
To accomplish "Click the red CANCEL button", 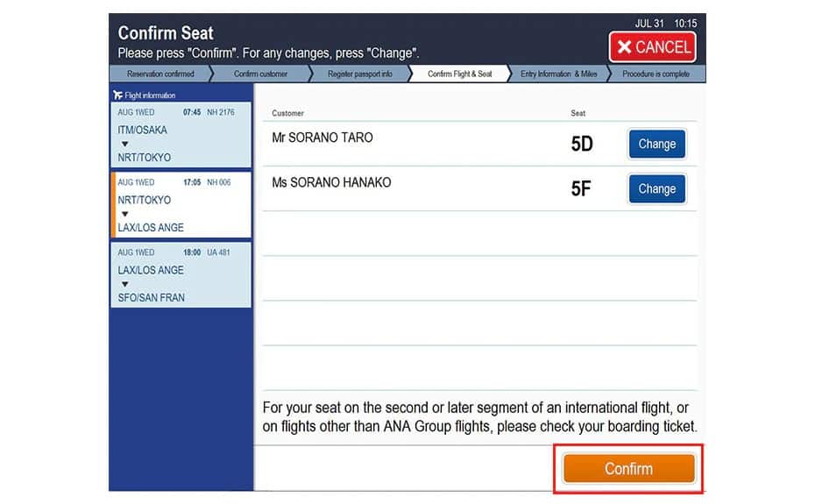I will click(x=654, y=46).
